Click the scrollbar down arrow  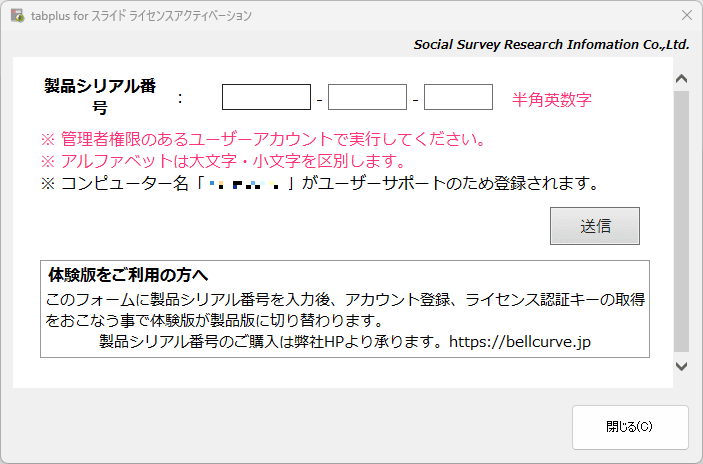(681, 367)
